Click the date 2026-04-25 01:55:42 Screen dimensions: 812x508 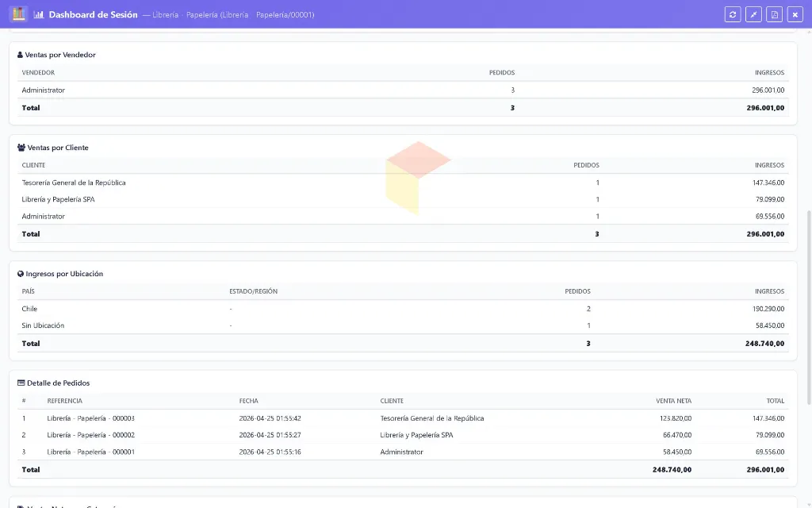270,418
